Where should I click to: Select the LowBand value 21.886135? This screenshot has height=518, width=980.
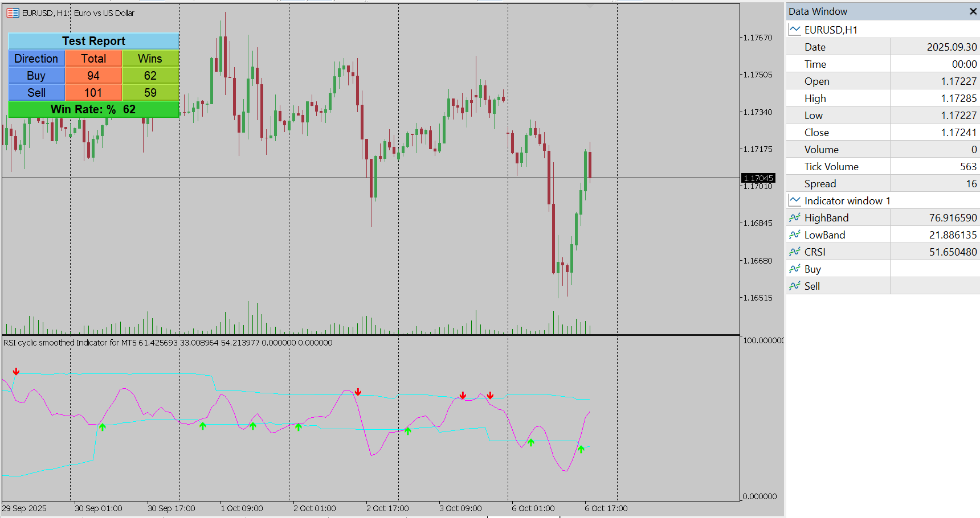953,235
